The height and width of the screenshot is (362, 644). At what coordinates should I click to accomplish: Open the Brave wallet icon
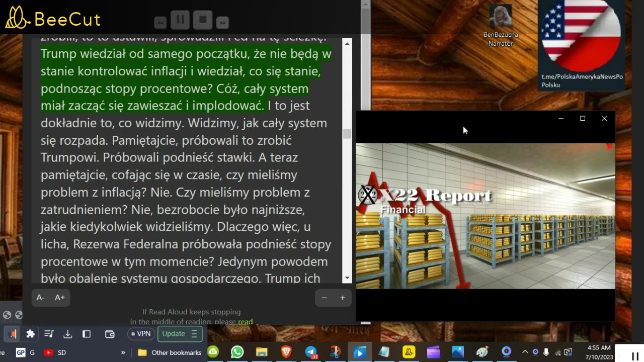(110, 334)
